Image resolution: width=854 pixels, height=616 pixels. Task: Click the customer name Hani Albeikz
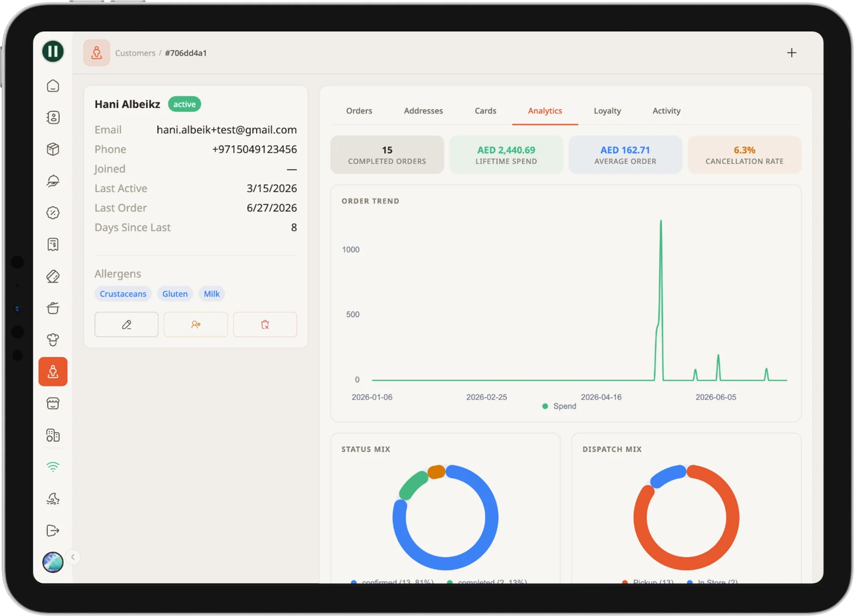tap(127, 104)
